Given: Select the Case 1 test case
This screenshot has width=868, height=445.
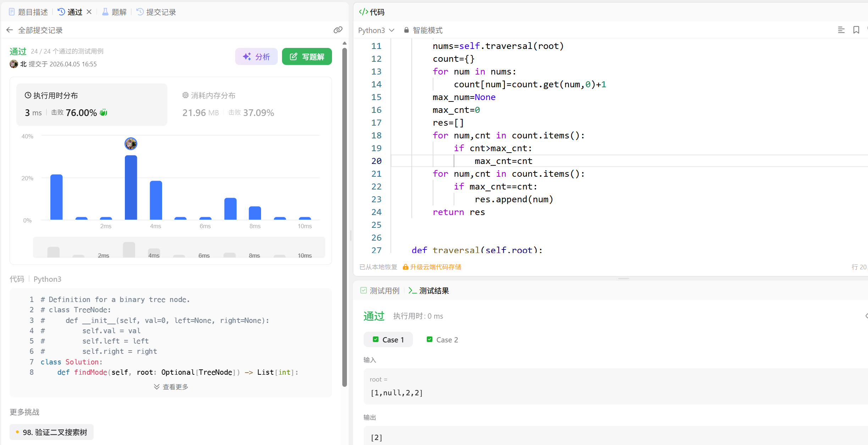Looking at the screenshot, I should point(388,340).
